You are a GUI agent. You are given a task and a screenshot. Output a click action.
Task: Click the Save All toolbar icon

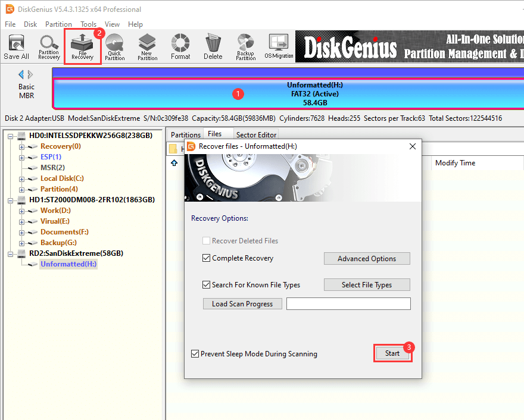(x=16, y=47)
